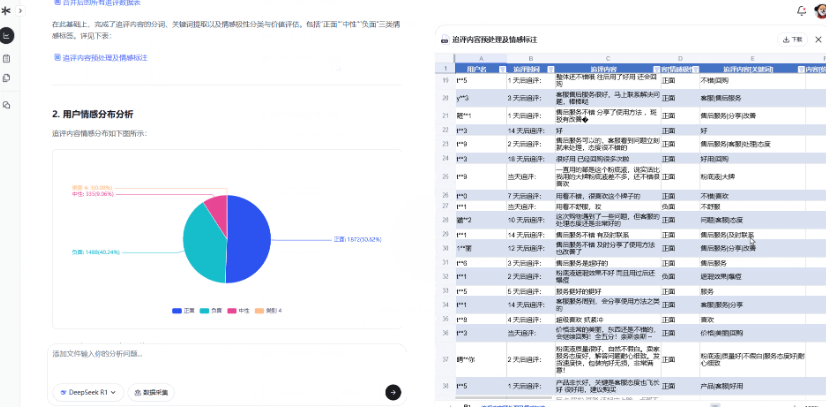826x409 pixels.
Task: Select cell 产品|客服|好用 in row 38
Action: point(752,386)
